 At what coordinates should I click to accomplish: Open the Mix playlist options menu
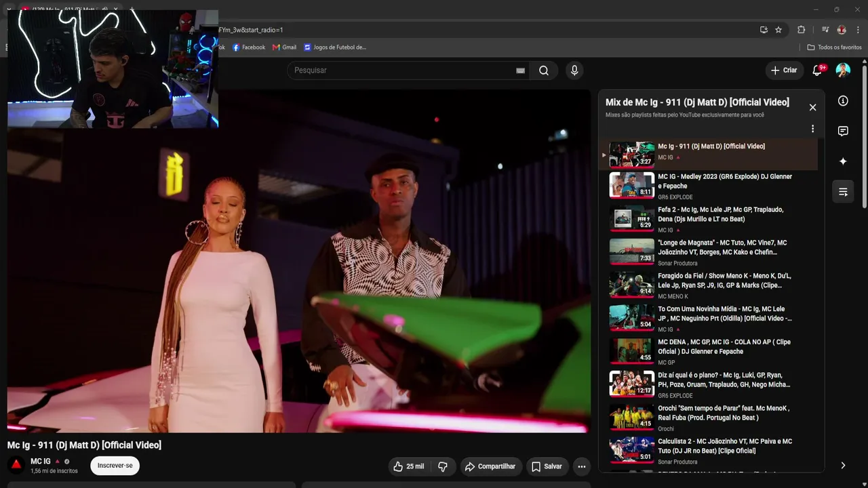pos(812,129)
